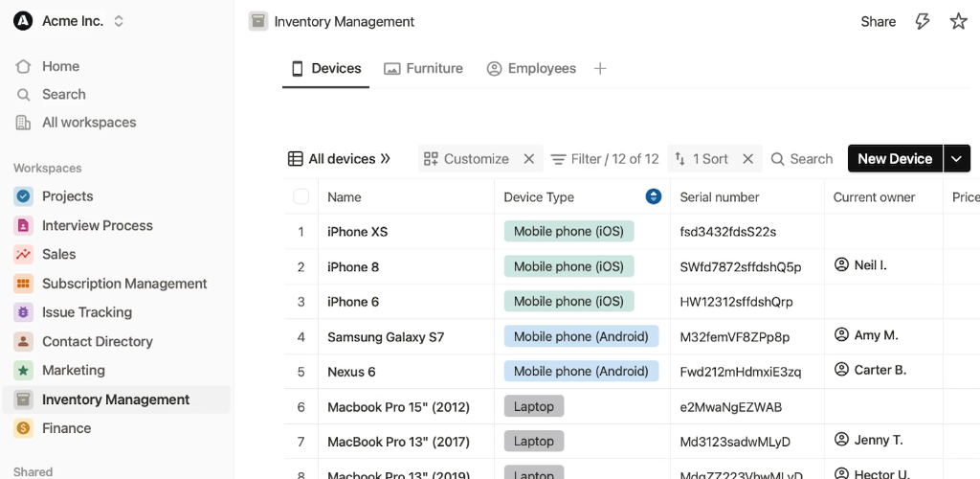Screen dimensions: 980x479
Task: Click the table grid icon beside All devices
Action: tap(295, 159)
